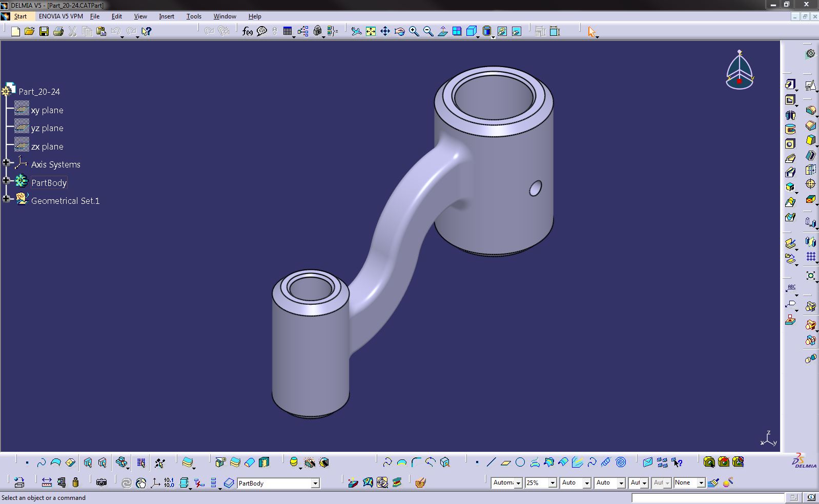The width and height of the screenshot is (819, 504).
Task: Select the xy plane in the tree
Action: (x=47, y=110)
